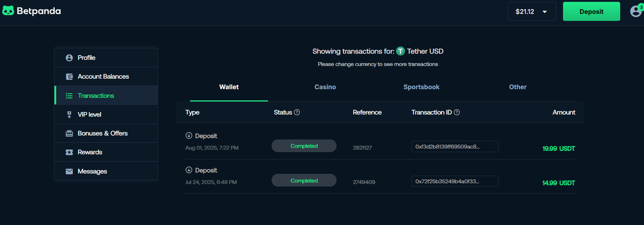Click the Tether USD currency icon

click(400, 51)
